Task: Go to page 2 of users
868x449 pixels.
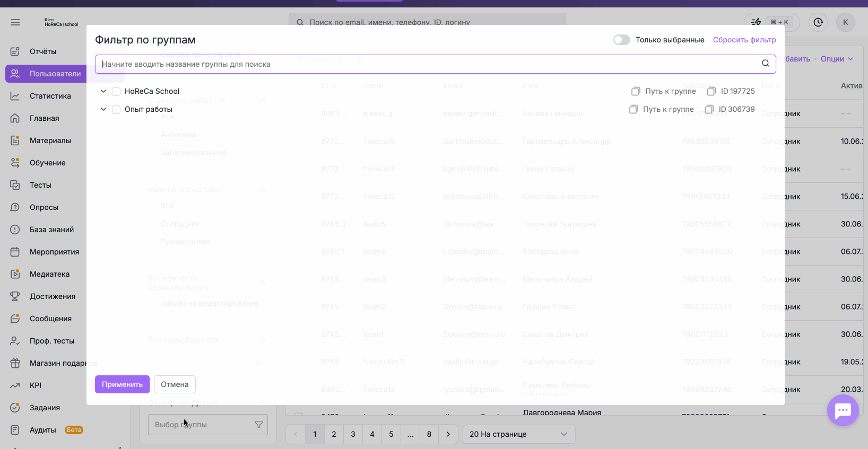Action: click(334, 434)
